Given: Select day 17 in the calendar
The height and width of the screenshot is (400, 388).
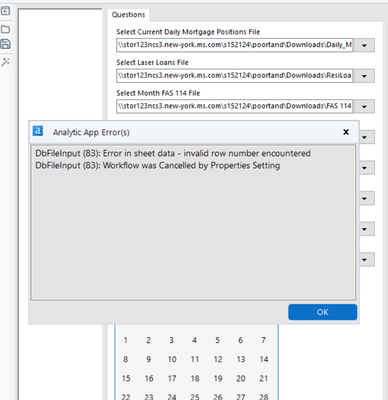Looking at the screenshot, I should (172, 379).
